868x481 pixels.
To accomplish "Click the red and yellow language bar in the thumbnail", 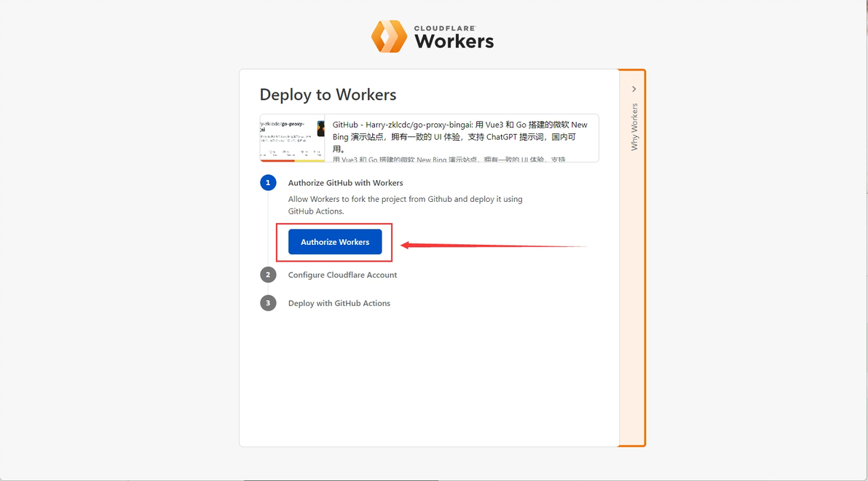I will click(x=292, y=161).
